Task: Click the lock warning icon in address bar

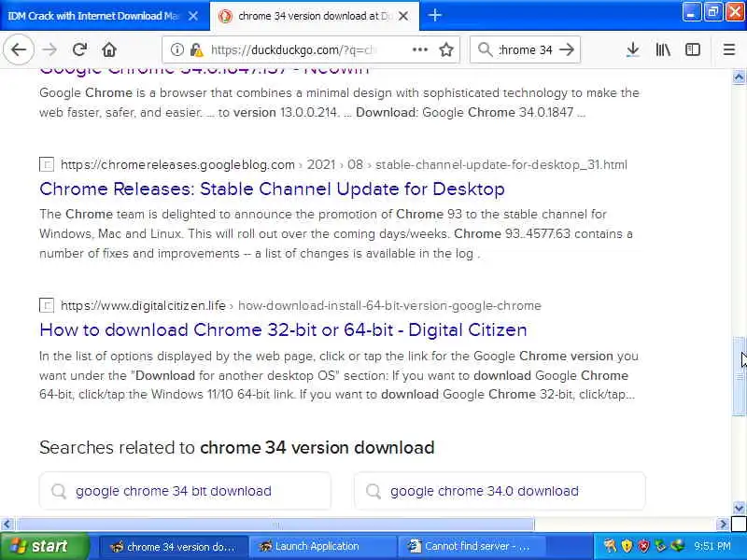Action: 196,49
